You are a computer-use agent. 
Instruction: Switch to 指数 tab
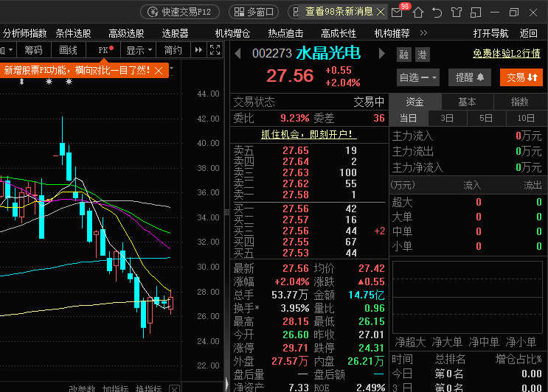pyautogui.click(x=520, y=102)
